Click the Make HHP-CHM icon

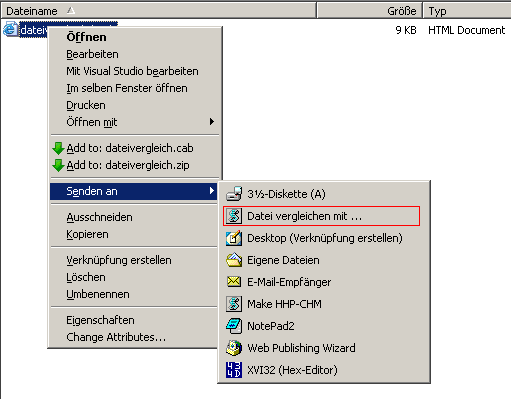coord(234,304)
